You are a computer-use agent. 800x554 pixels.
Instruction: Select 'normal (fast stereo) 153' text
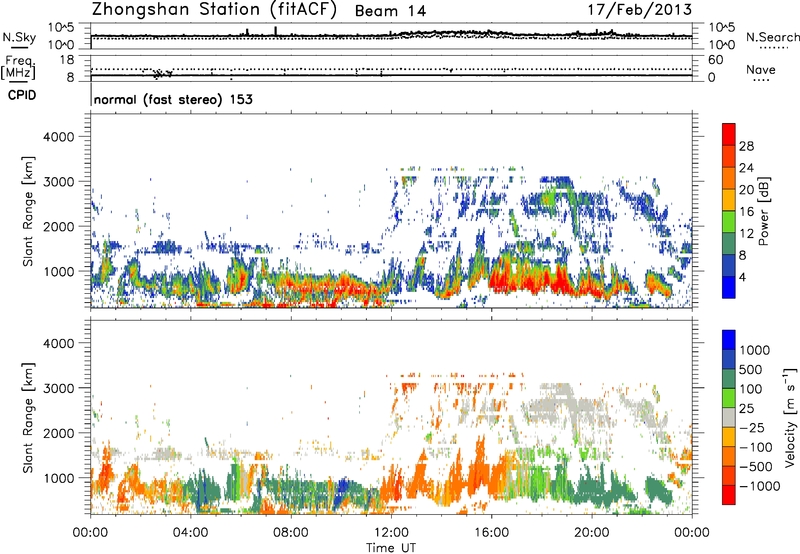coord(173,99)
